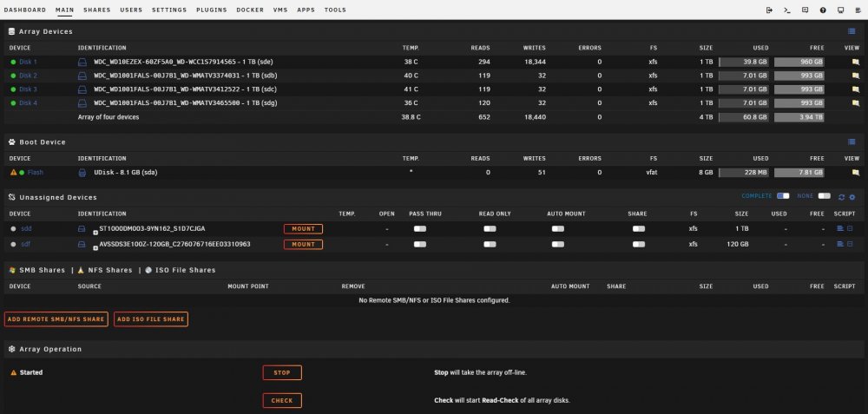
Task: Open Unassigned Devices settings gear
Action: (x=852, y=197)
